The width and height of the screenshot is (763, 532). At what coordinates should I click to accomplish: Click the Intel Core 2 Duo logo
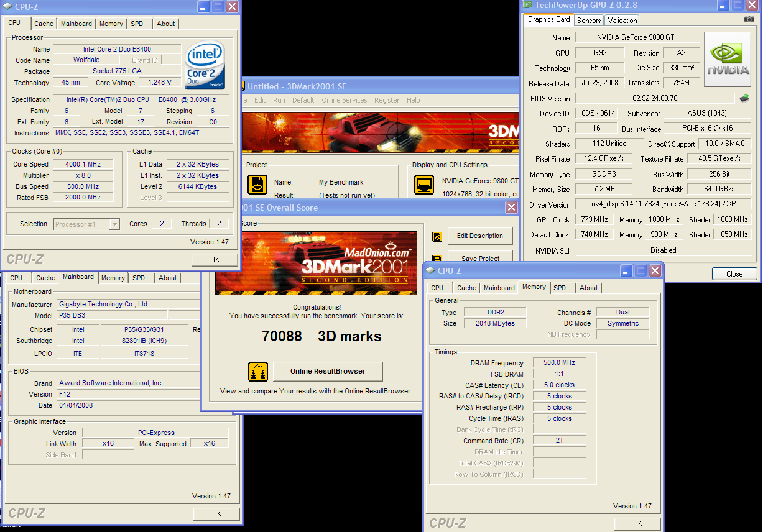click(x=205, y=65)
